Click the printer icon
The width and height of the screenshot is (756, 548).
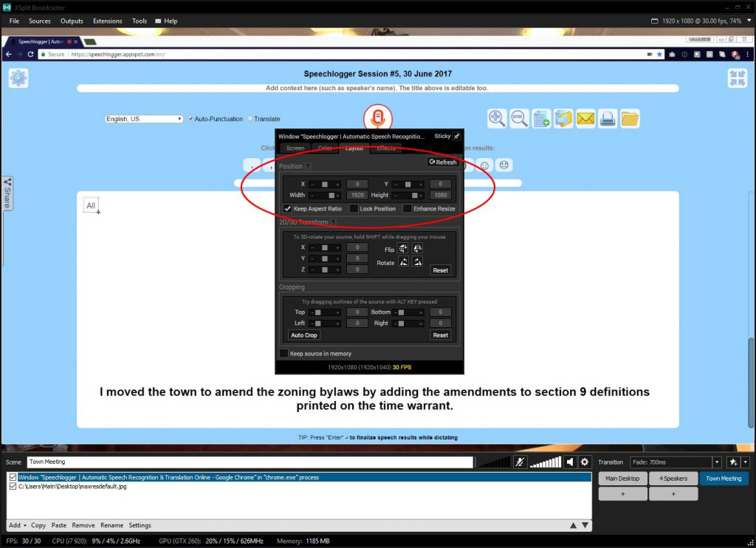point(608,118)
